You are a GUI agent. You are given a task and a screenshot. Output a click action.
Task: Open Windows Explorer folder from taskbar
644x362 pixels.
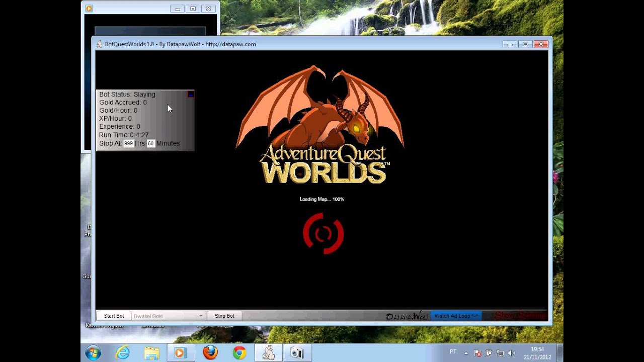click(151, 353)
